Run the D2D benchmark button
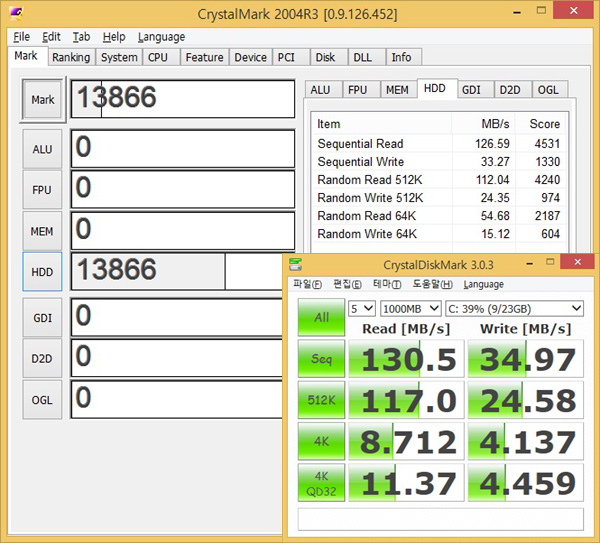 pos(42,359)
